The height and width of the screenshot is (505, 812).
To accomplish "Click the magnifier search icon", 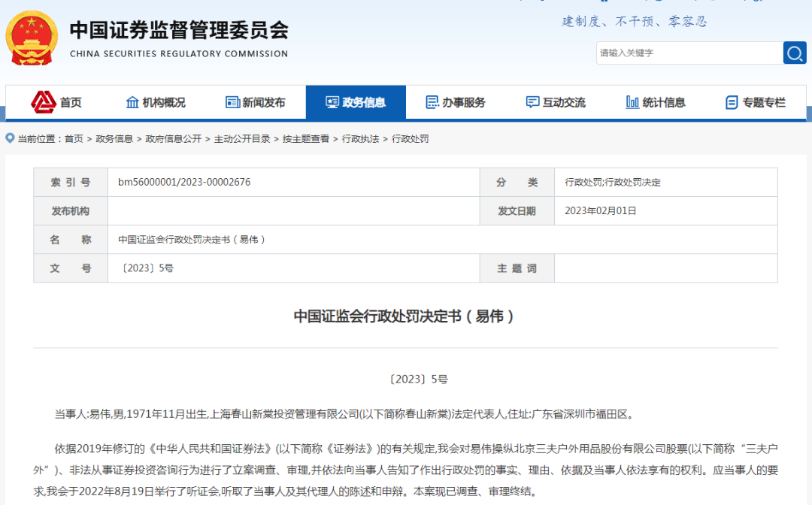I will click(795, 53).
